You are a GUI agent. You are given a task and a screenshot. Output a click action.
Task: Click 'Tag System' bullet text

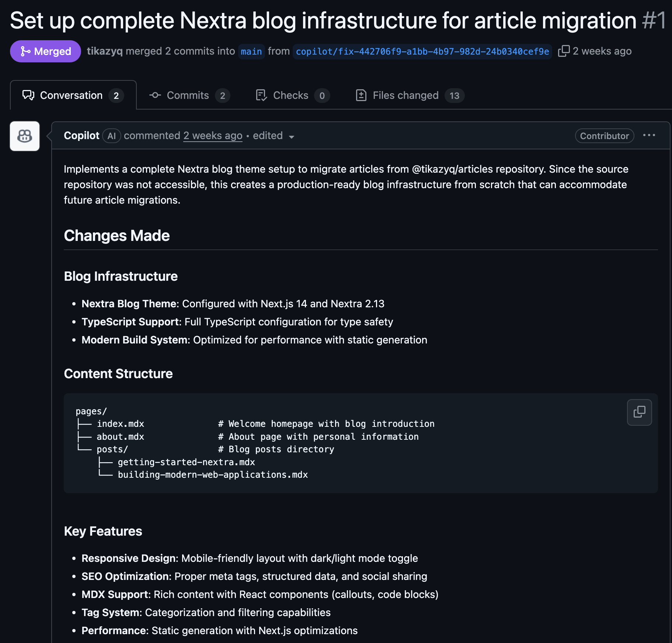(111, 612)
